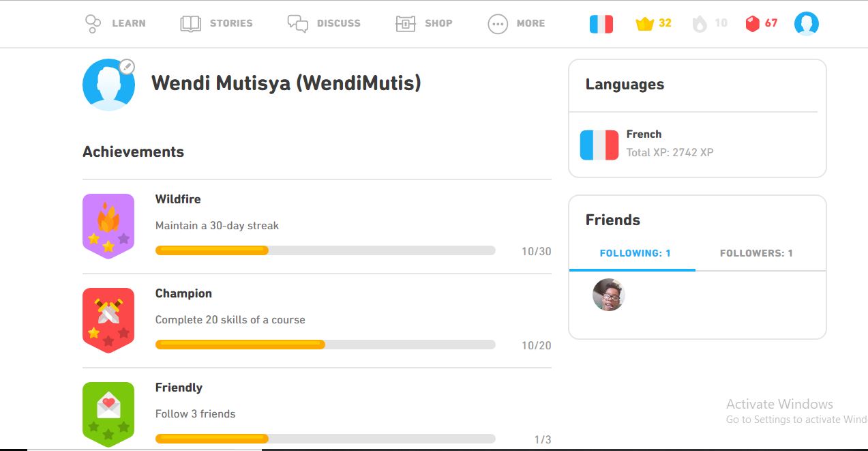Visit the Shop
The width and height of the screenshot is (868, 451).
(x=423, y=23)
